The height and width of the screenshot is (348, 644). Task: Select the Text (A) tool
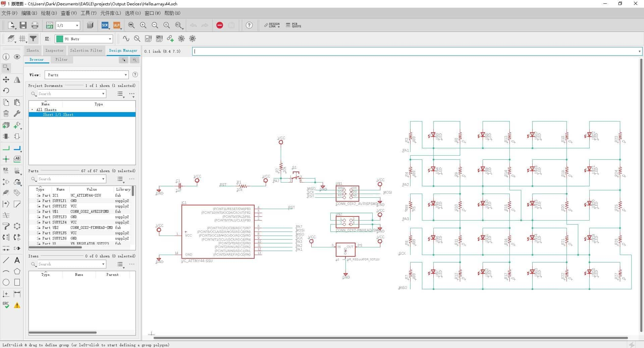click(x=17, y=260)
